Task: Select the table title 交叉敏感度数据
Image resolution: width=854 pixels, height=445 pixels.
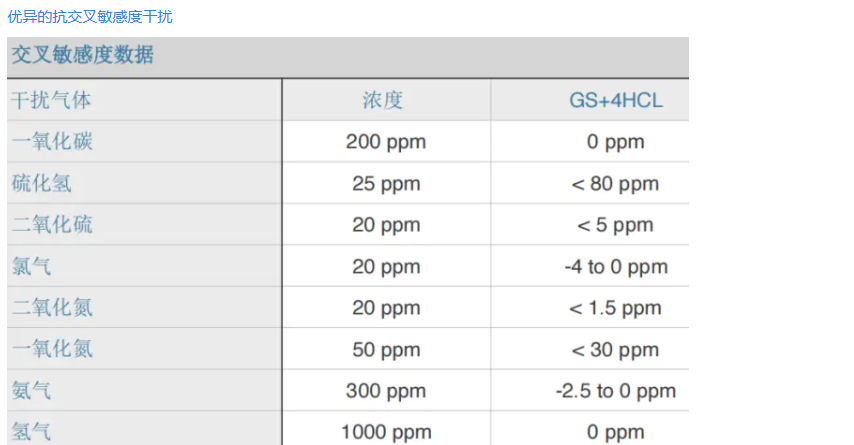Action: click(83, 54)
